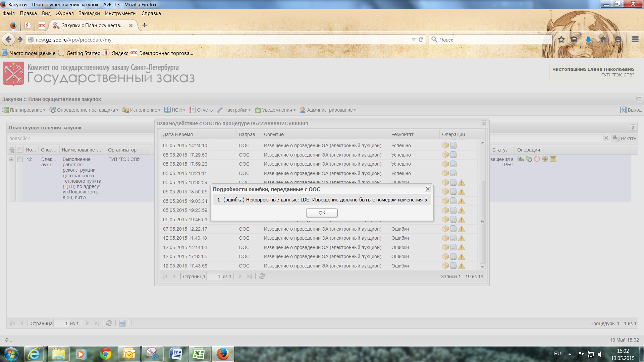
Task: Refresh the OOS interaction list
Action: [x=262, y=276]
